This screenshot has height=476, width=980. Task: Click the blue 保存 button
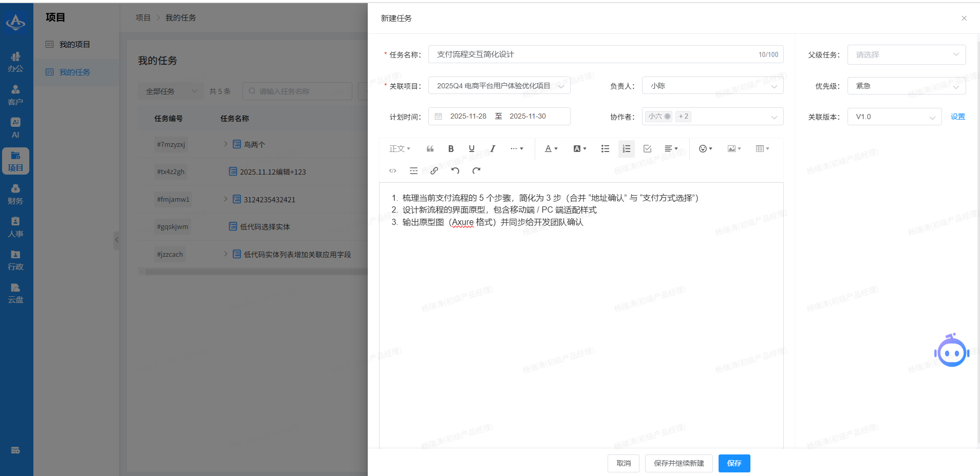734,463
